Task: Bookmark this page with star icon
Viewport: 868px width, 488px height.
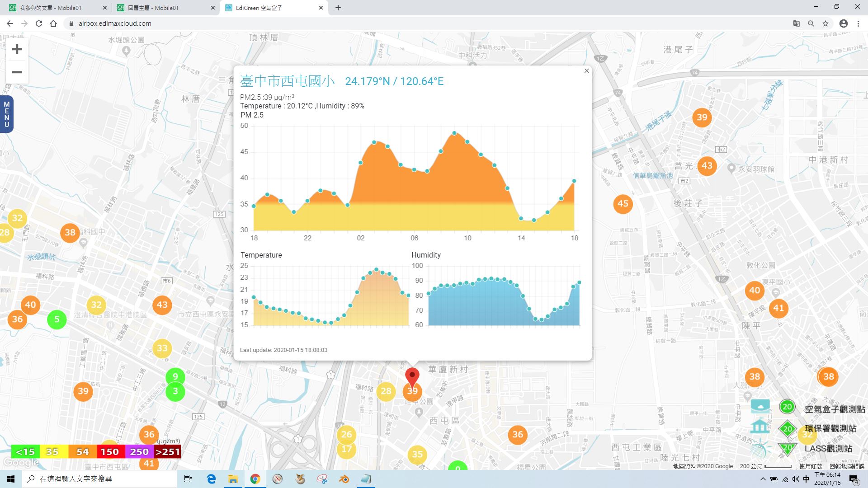Action: click(x=826, y=23)
